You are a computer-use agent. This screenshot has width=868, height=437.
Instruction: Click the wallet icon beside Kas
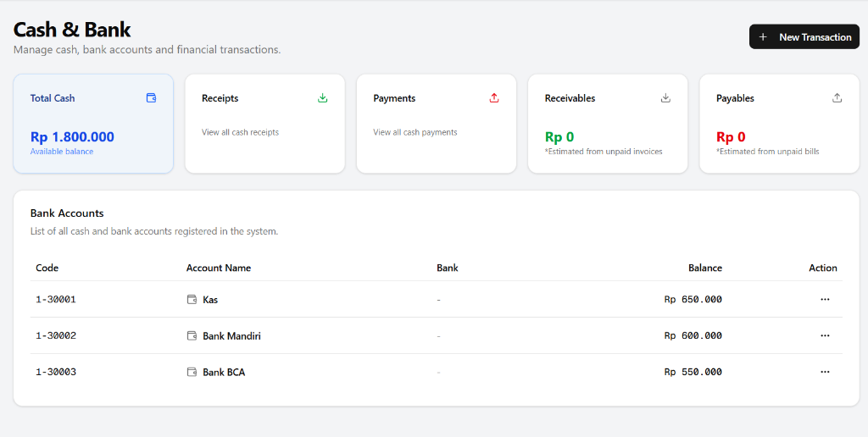(x=192, y=299)
